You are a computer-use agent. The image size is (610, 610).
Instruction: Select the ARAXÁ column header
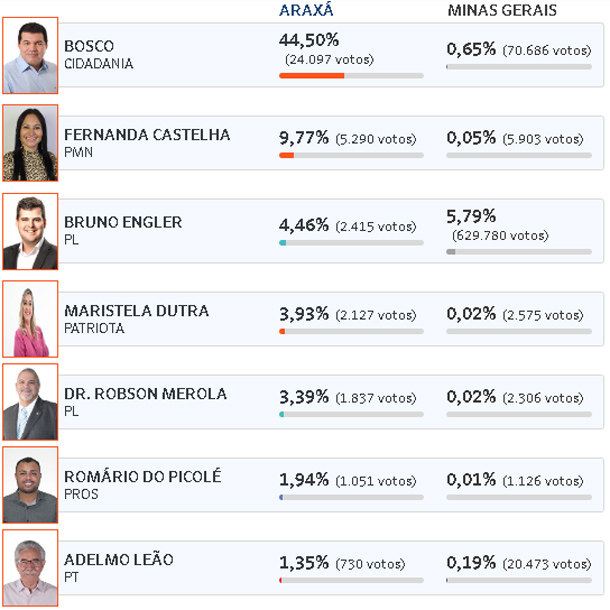307,11
